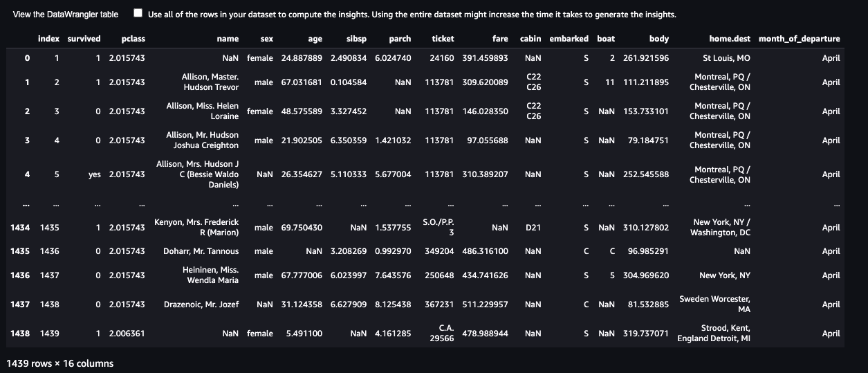Viewport: 868px width, 373px height.
Task: Click the age column header
Action: (x=315, y=39)
